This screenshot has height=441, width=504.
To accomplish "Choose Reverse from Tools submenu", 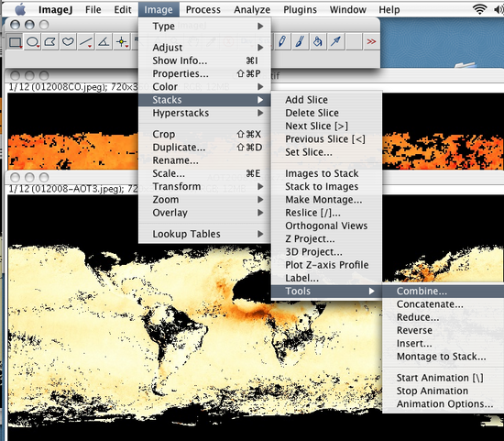I will [x=444, y=330].
